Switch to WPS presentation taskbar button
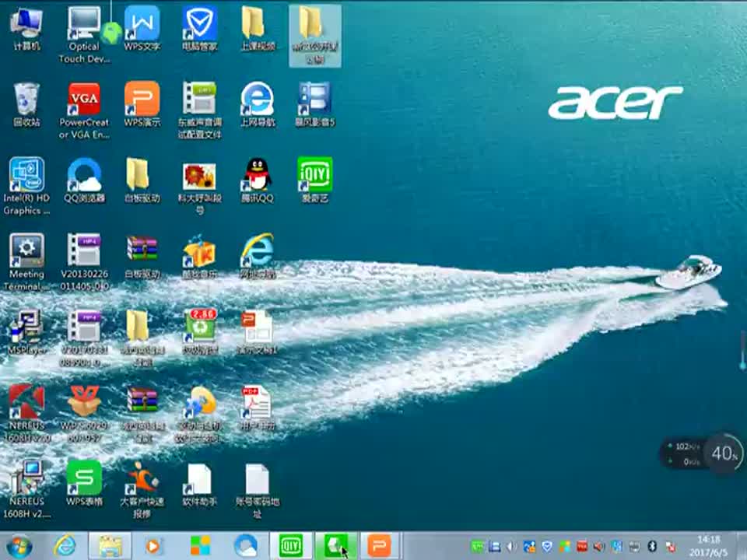 point(379,546)
